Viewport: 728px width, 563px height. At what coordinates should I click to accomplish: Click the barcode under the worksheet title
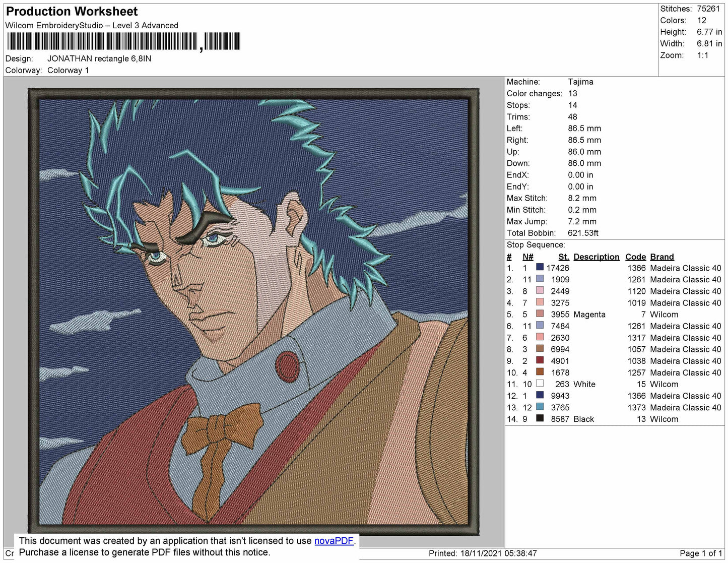click(x=123, y=42)
